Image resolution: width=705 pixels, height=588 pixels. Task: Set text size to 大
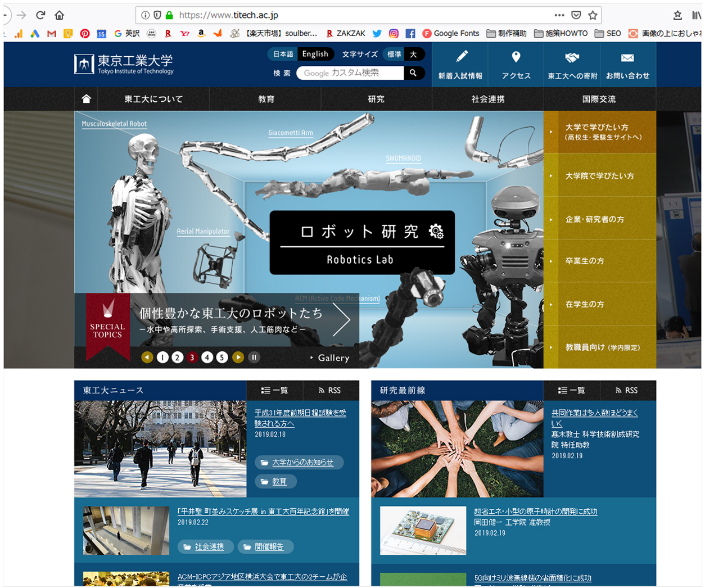pyautogui.click(x=413, y=54)
